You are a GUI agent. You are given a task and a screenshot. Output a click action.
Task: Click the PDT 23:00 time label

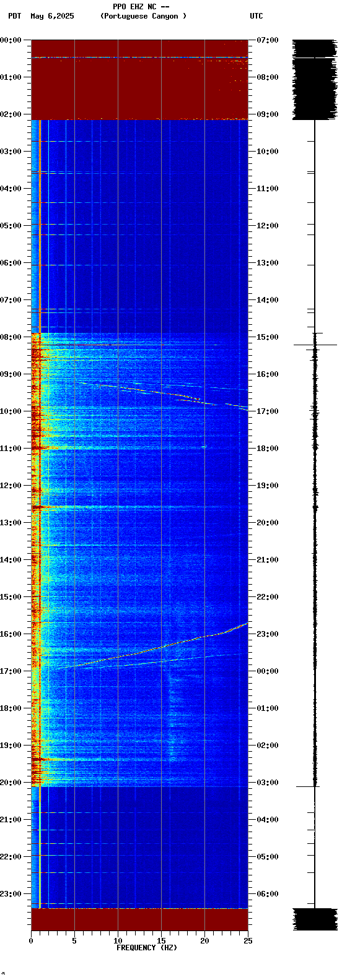(11, 894)
